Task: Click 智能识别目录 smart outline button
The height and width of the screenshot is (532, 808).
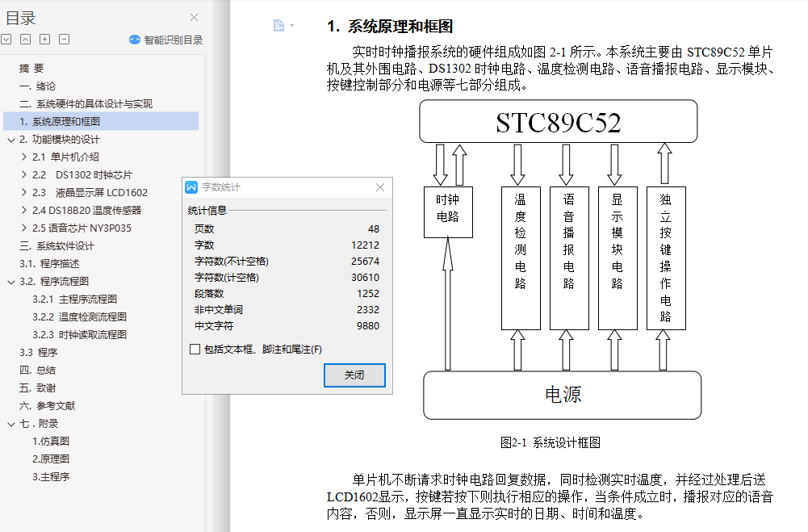Action: click(166, 40)
